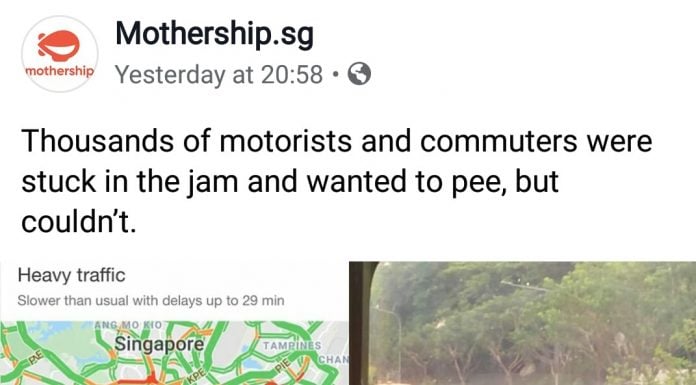Open the Mothership.sg page name link
Viewport: 696px width, 385px height.
pyautogui.click(x=214, y=34)
